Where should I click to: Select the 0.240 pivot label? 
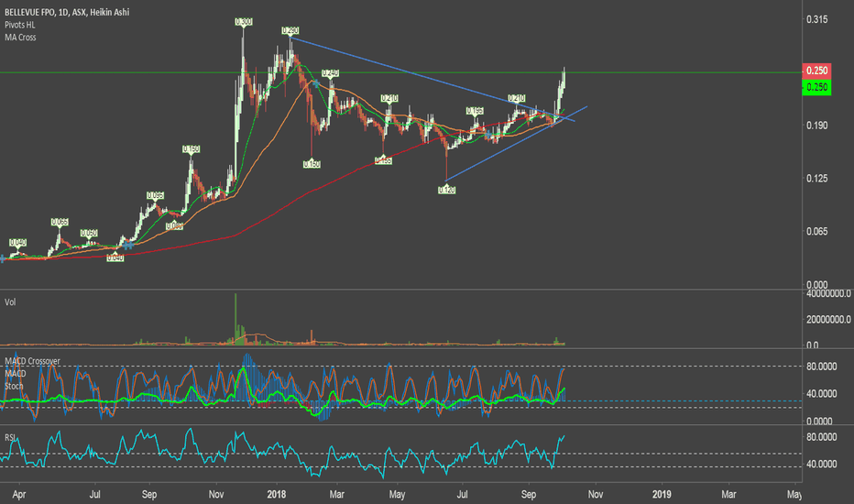330,72
